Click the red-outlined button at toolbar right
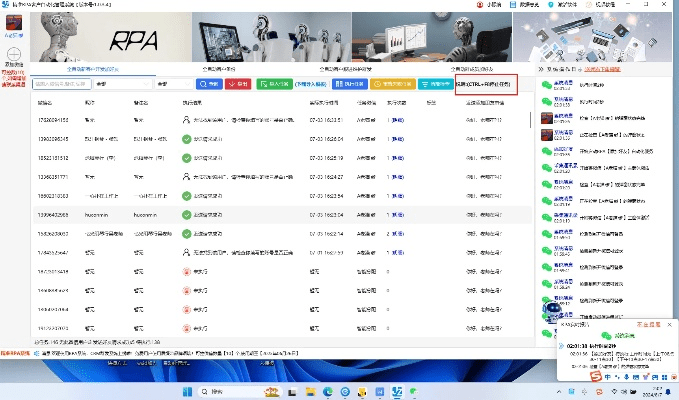The height and width of the screenshot is (400, 679). [x=486, y=84]
